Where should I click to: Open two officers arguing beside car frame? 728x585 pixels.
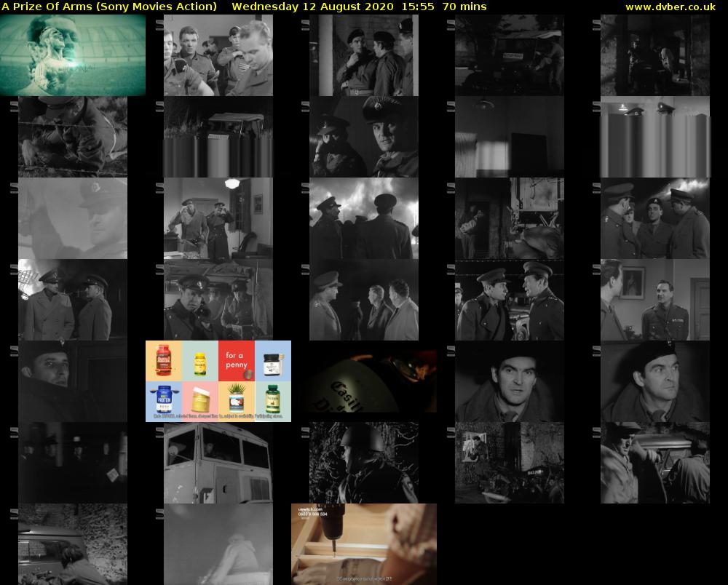click(x=510, y=300)
